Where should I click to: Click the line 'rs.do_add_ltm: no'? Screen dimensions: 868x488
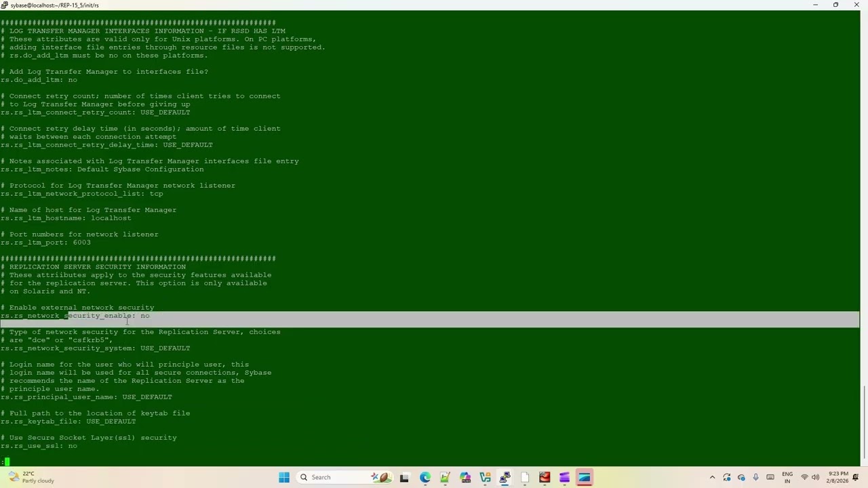point(39,80)
